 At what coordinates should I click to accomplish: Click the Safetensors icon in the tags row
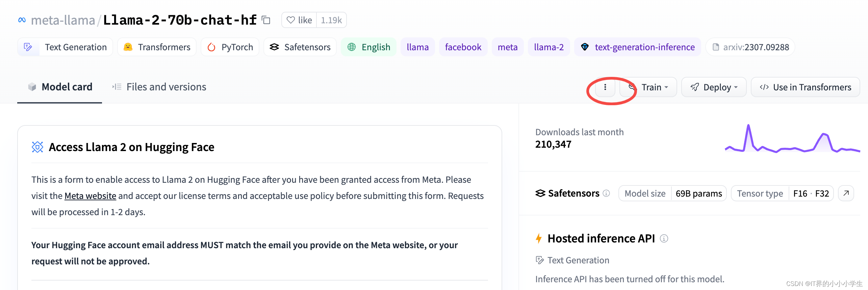[x=274, y=47]
